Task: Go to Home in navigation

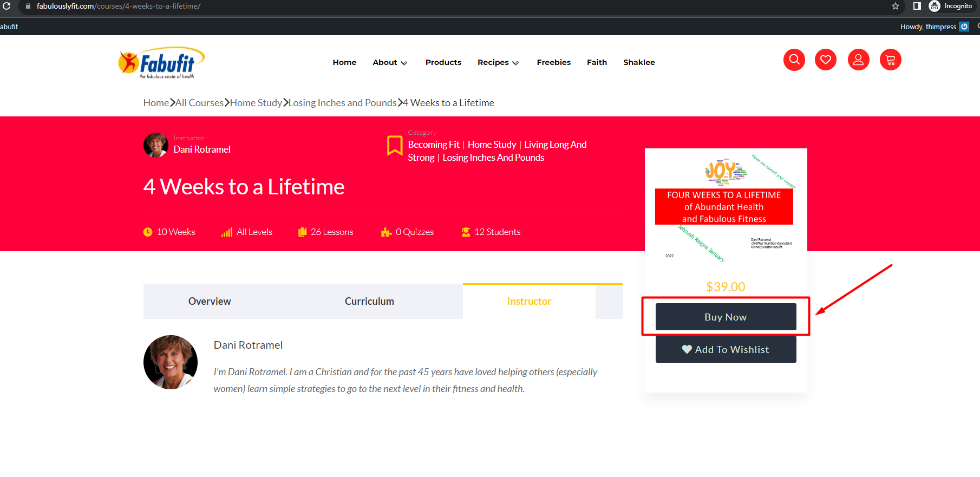Action: 344,62
